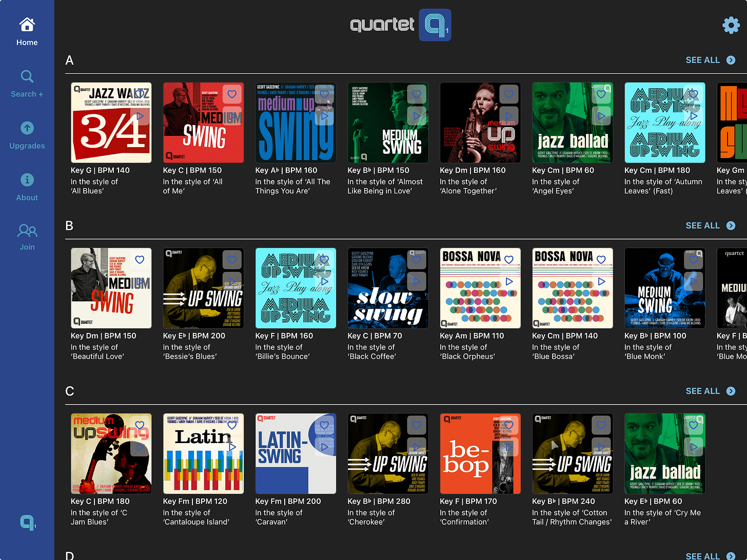The width and height of the screenshot is (747, 560).
Task: Play the 'Confirmation' be-bop track
Action: pos(509,448)
